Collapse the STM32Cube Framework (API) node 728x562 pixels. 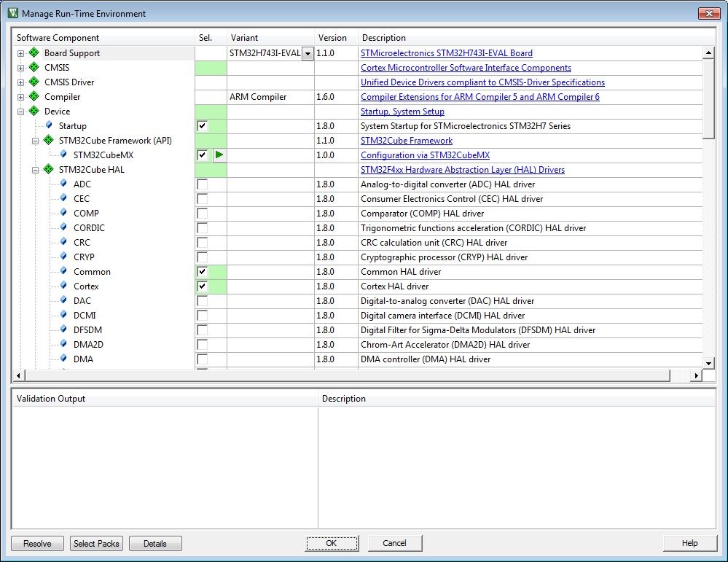click(x=35, y=141)
